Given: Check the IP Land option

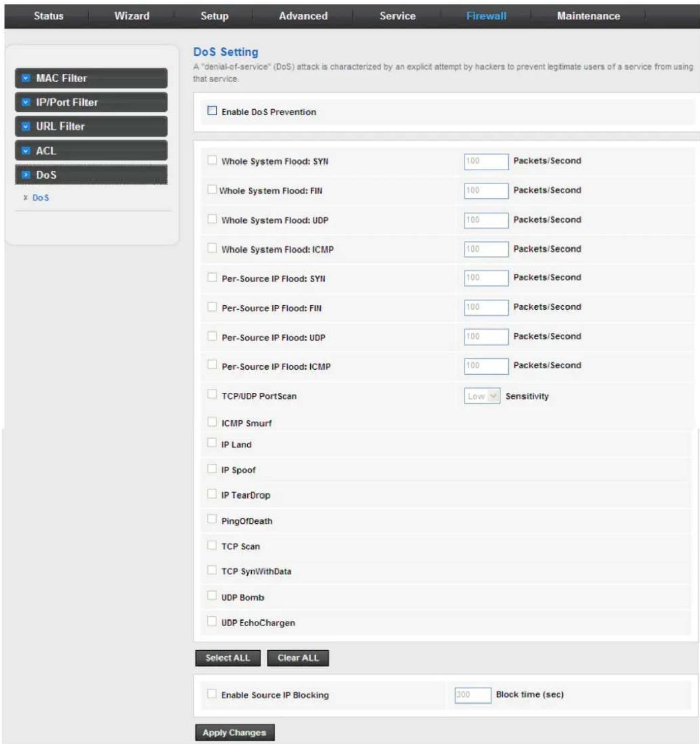Looking at the screenshot, I should click(x=212, y=443).
